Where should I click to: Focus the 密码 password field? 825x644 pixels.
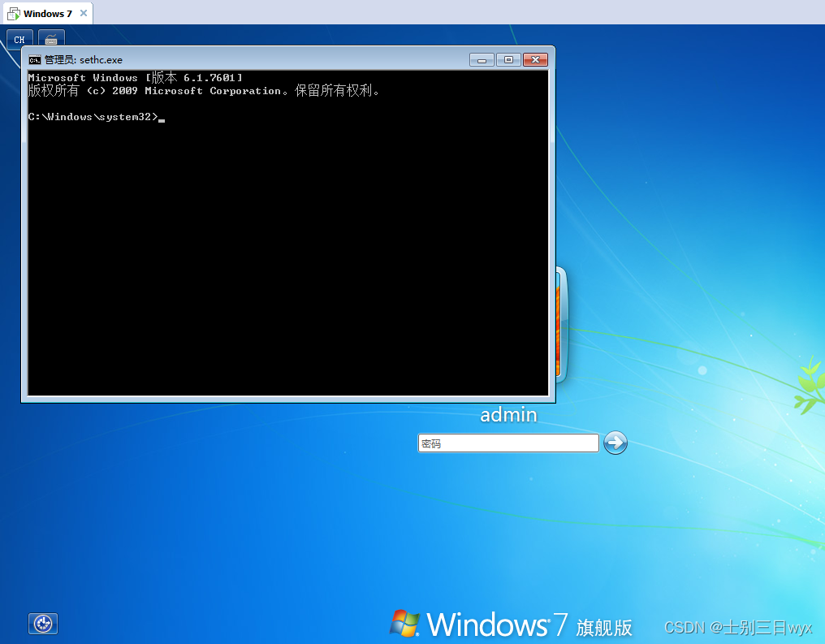click(x=508, y=443)
